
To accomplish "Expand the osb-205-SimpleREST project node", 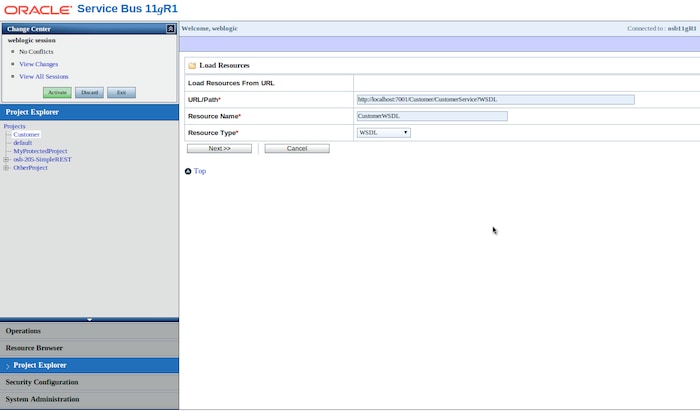I will click(6, 159).
